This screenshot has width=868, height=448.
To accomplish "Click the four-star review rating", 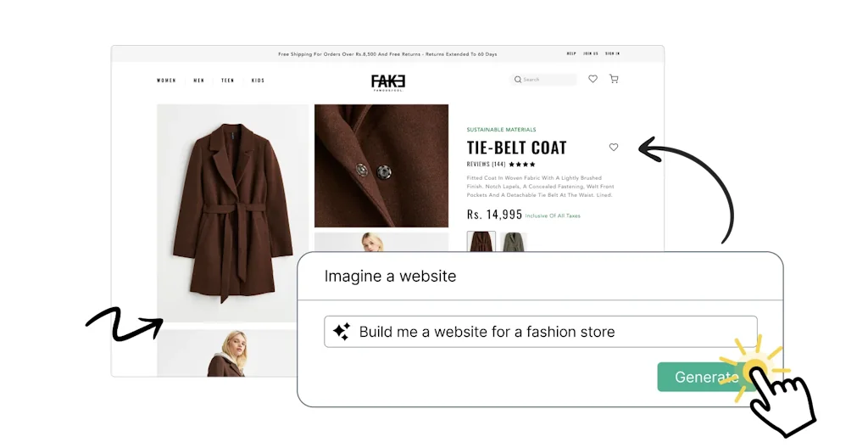I will (x=522, y=164).
